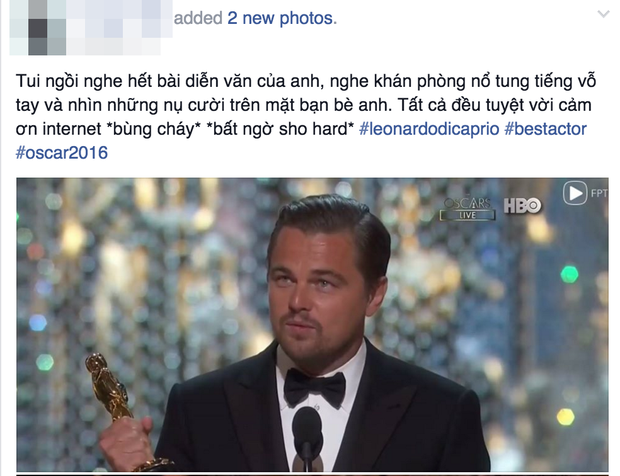Click the hand gripping the trophy

[126, 443]
